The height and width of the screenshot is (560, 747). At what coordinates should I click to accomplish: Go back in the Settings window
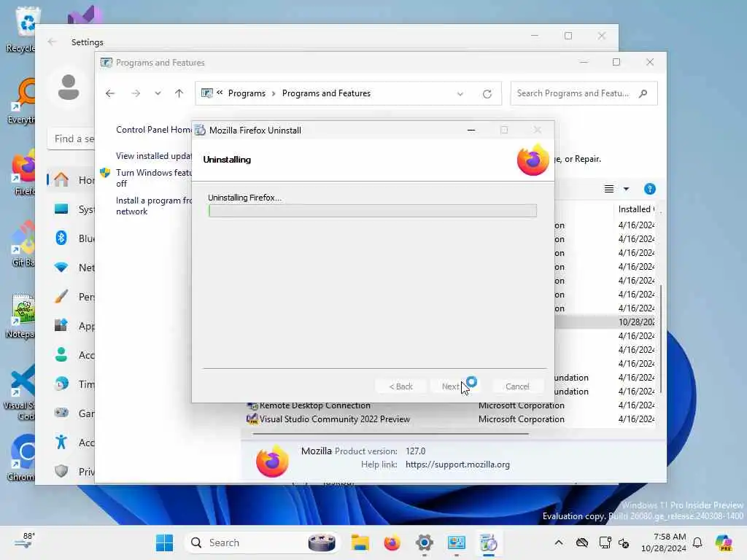[x=52, y=42]
